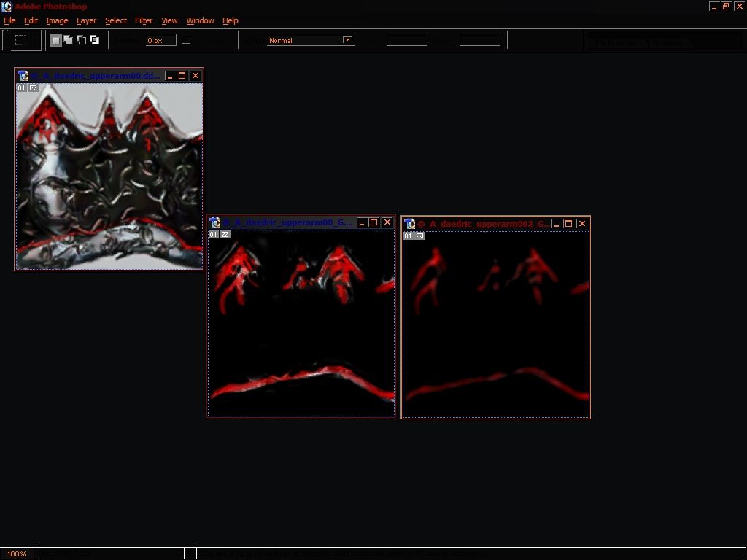Click the Adobe Photoshop application icon in the title bar
This screenshot has height=560, width=747.
point(6,6)
